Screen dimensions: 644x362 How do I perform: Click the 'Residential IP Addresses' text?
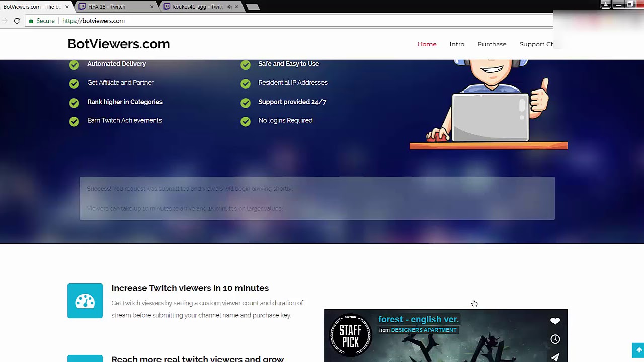(293, 83)
